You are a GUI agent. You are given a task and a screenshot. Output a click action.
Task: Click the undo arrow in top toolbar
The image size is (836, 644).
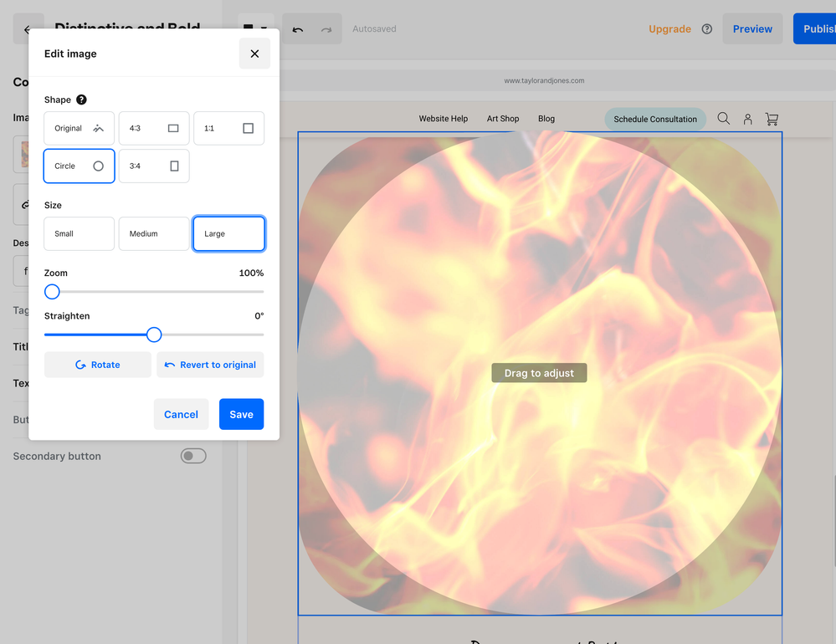click(x=298, y=29)
